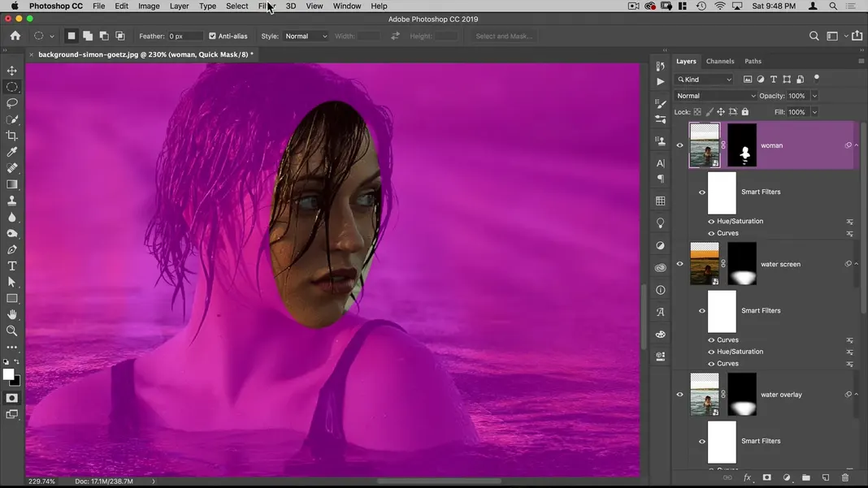Open the layers panel options menu
This screenshot has width=868, height=488.
861,62
